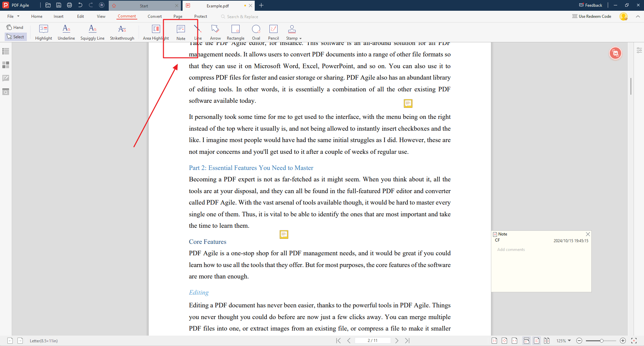Switch to the Select tool
This screenshot has width=644, height=346.
click(x=15, y=37)
